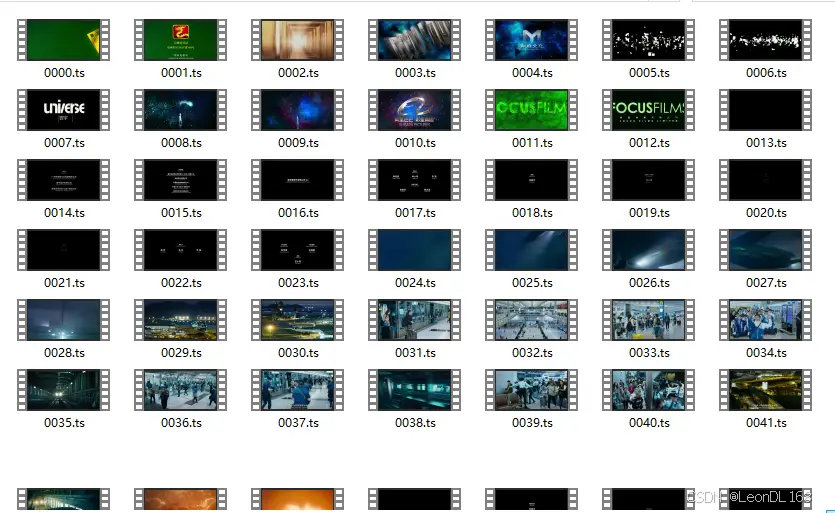The width and height of the screenshot is (835, 513).
Task: Choose the 0031.ts station thumbnail
Action: click(x=414, y=320)
